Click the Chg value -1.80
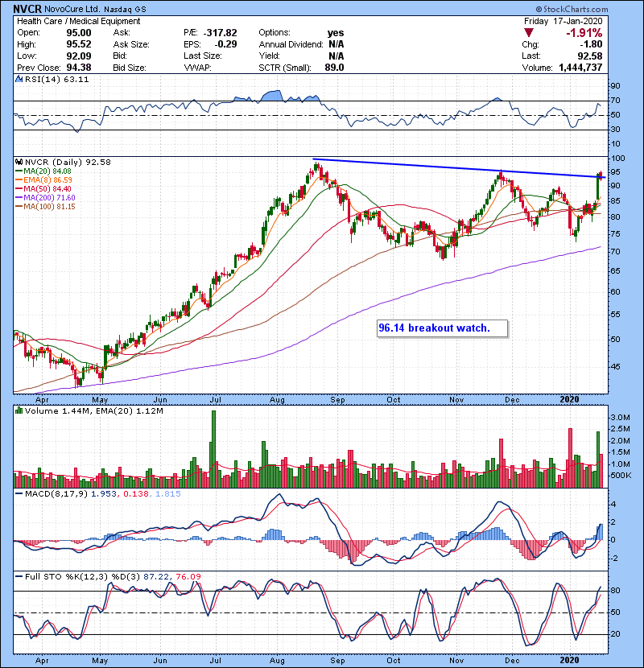The height and width of the screenshot is (668, 644). pyautogui.click(x=591, y=44)
